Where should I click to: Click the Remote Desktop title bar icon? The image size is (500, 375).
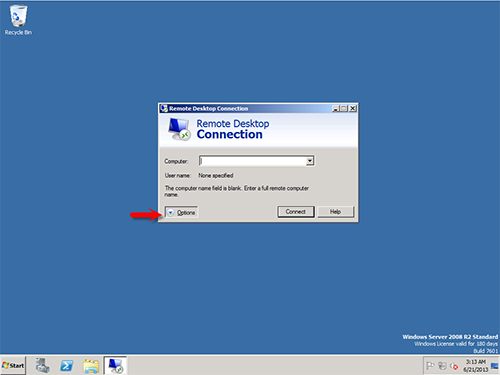[164, 108]
